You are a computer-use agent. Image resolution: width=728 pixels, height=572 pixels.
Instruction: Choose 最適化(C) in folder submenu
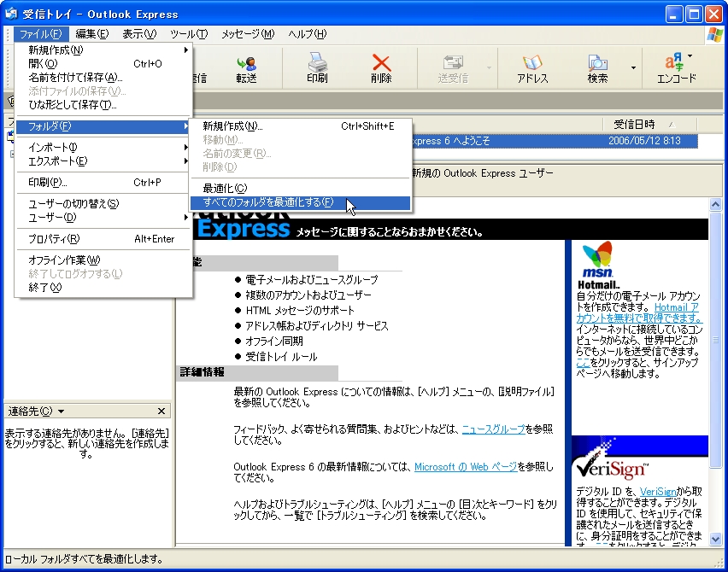point(300,189)
